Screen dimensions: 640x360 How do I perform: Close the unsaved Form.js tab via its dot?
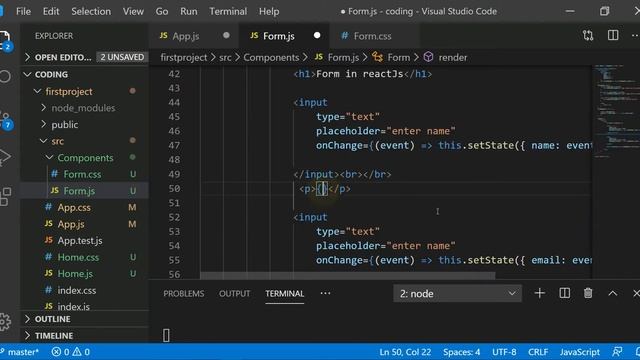pyautogui.click(x=317, y=36)
